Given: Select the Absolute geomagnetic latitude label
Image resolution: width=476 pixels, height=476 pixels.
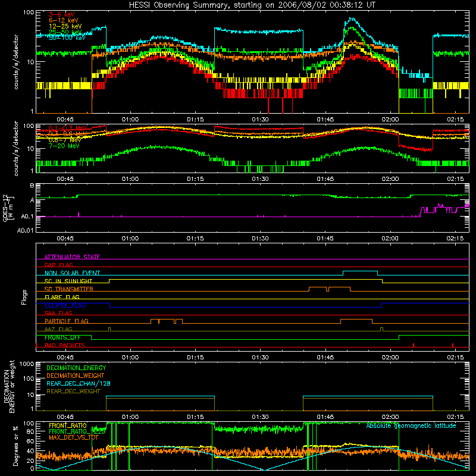Looking at the screenshot, I should point(411,426).
